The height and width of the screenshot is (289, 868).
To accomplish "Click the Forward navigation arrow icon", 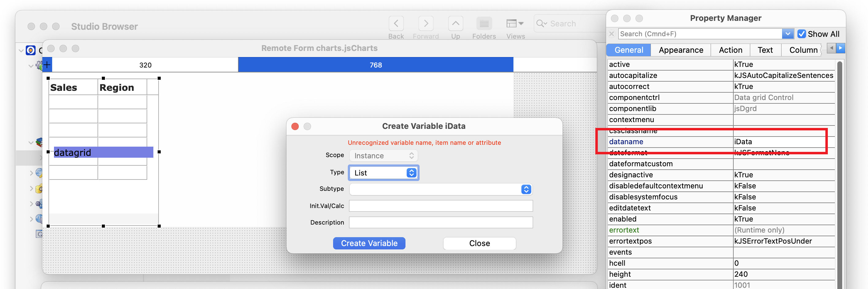I will pos(426,24).
